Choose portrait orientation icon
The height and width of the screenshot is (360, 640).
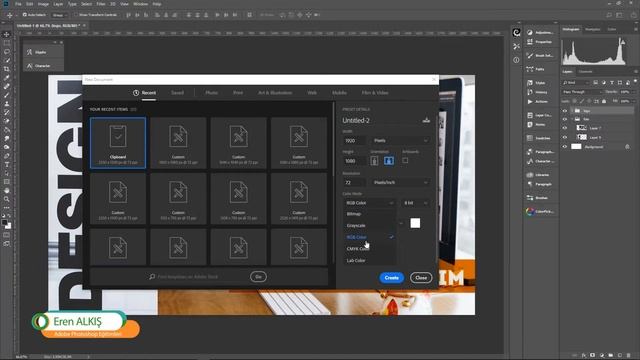pyautogui.click(x=374, y=161)
